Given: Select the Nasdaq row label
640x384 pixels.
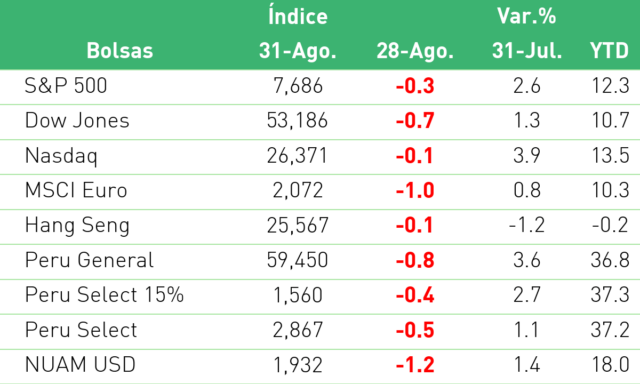Looking at the screenshot, I should (x=61, y=156).
